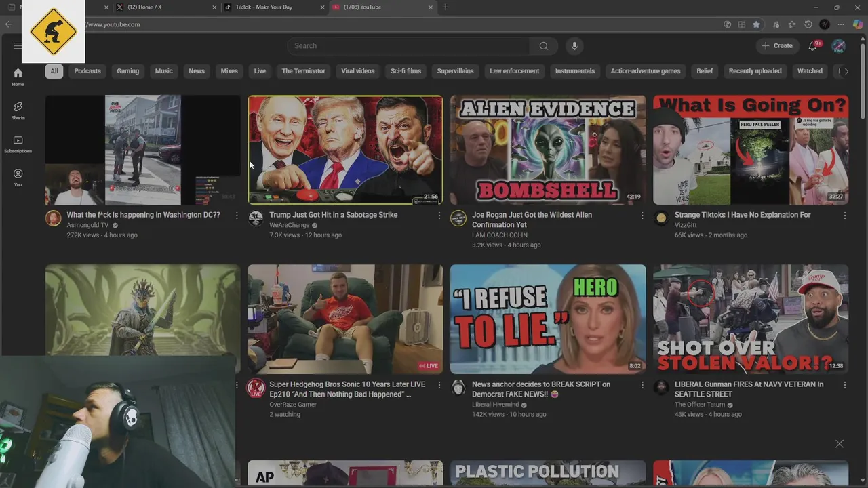Viewport: 868px width, 488px height.
Task: Open options for LIBERAL Gunman video
Action: click(845, 385)
